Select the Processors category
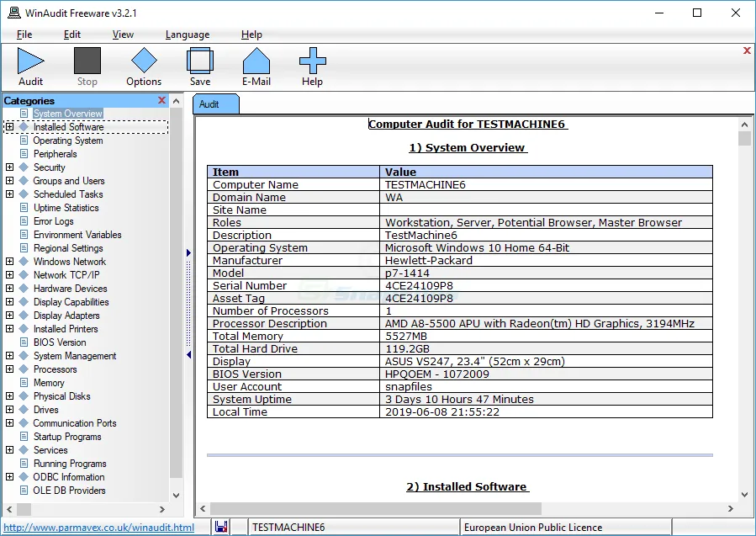This screenshot has height=536, width=756. (55, 369)
